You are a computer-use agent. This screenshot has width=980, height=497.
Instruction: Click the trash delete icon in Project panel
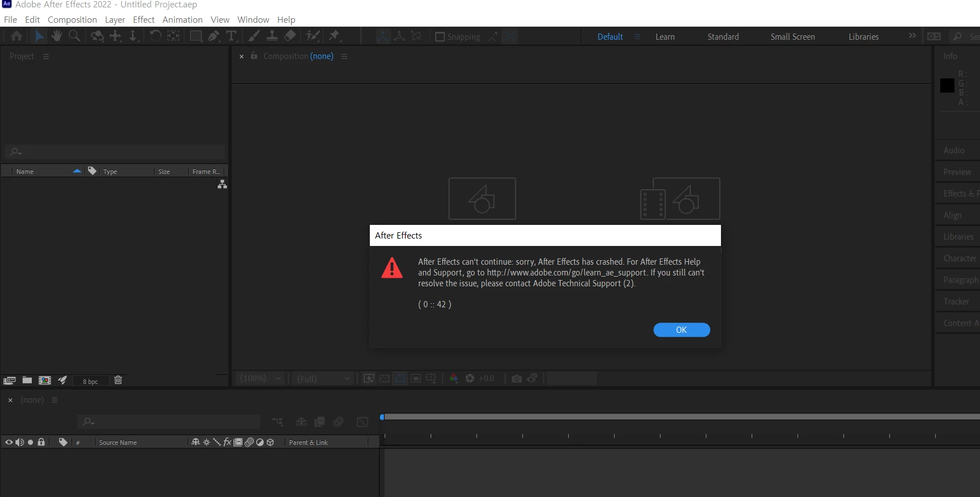coord(118,380)
